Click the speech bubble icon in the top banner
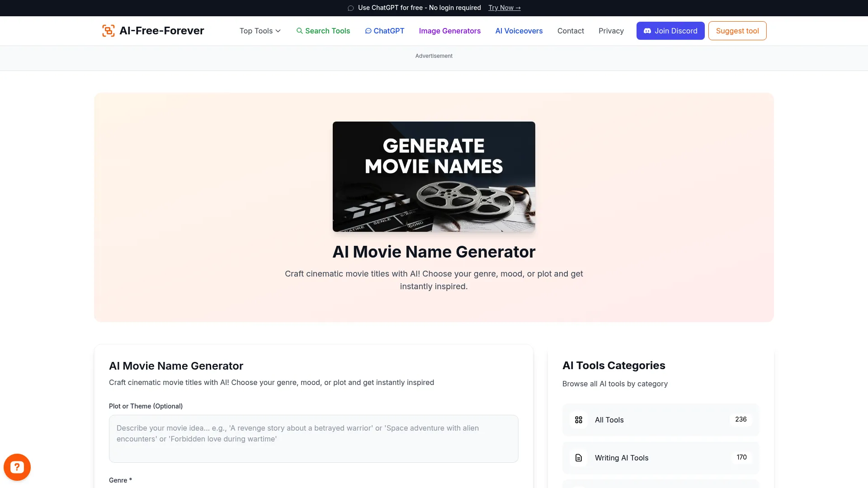Image resolution: width=868 pixels, height=488 pixels. pyautogui.click(x=350, y=8)
